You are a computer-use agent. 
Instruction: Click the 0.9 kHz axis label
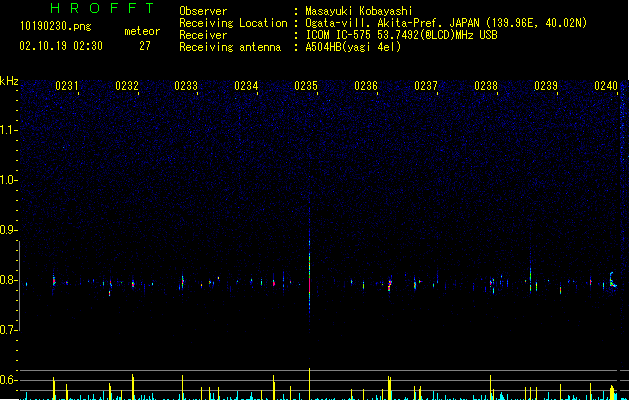(x=8, y=229)
